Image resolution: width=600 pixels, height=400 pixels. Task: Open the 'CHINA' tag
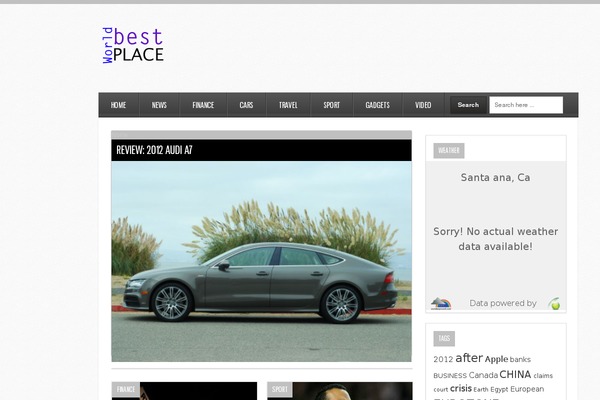point(515,374)
